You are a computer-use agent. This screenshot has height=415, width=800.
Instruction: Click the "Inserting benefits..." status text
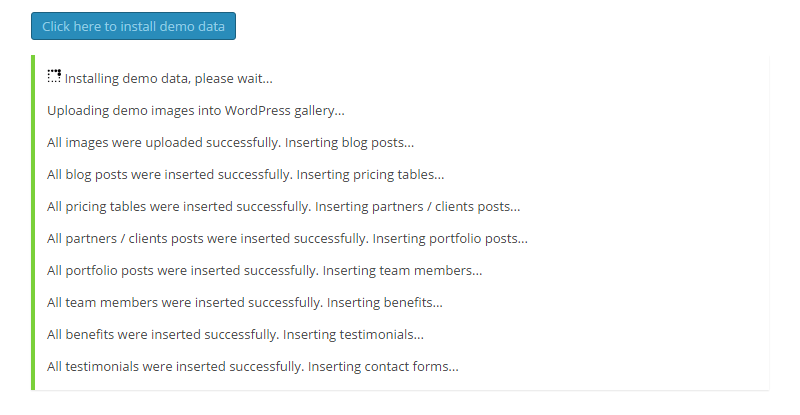coord(385,302)
